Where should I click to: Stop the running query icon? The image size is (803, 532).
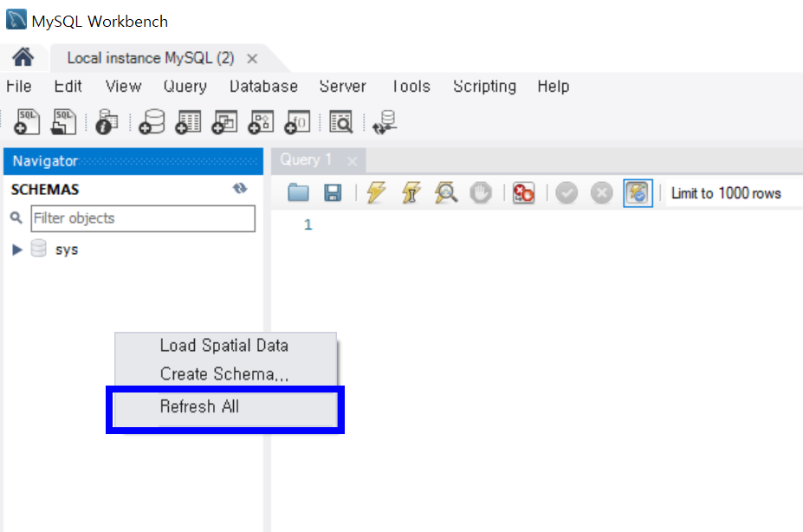(481, 193)
